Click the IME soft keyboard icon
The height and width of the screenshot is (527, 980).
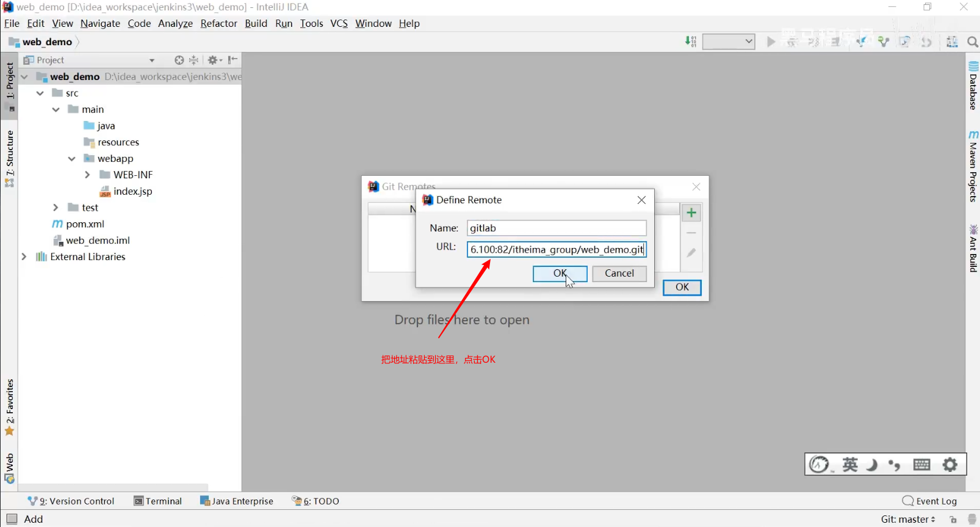tap(922, 465)
